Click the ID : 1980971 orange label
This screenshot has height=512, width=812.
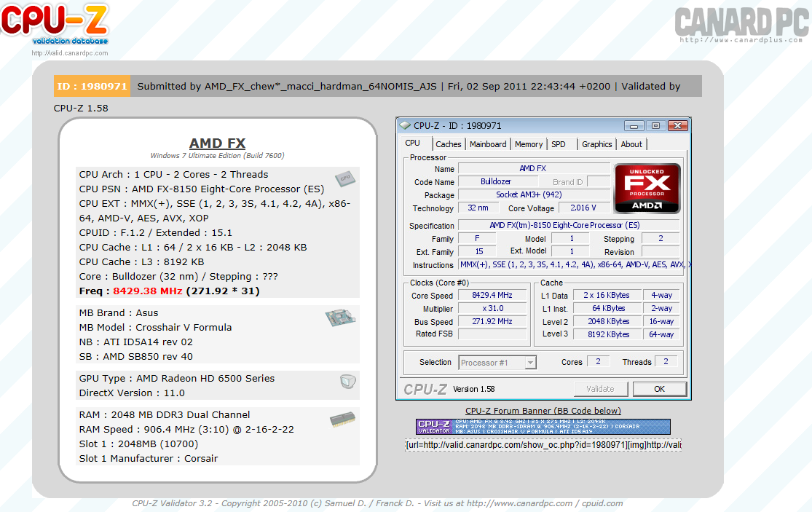click(x=92, y=87)
